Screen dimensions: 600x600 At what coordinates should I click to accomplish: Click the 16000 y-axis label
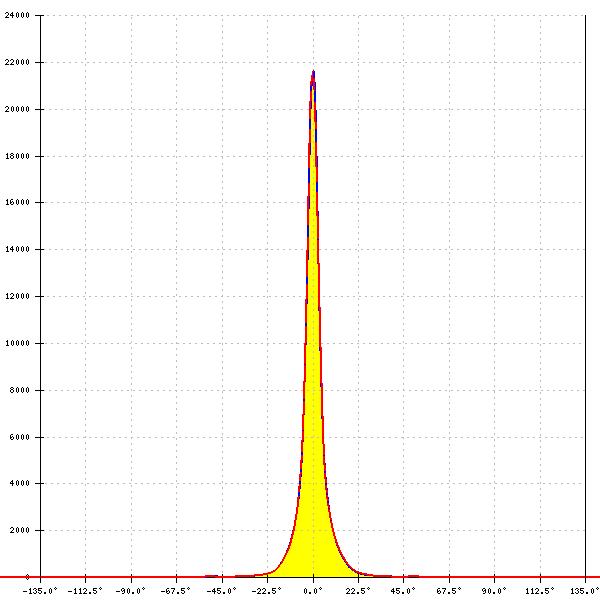tap(17, 202)
